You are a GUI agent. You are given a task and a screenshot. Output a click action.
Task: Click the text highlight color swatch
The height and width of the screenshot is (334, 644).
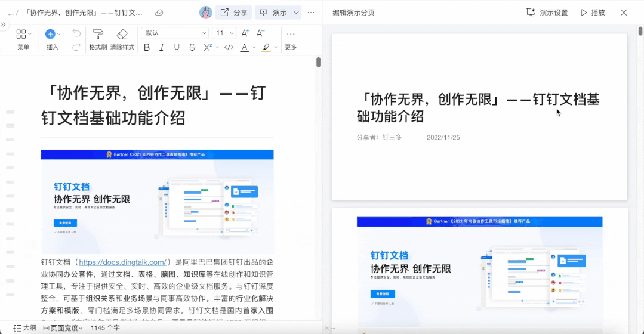tap(266, 48)
